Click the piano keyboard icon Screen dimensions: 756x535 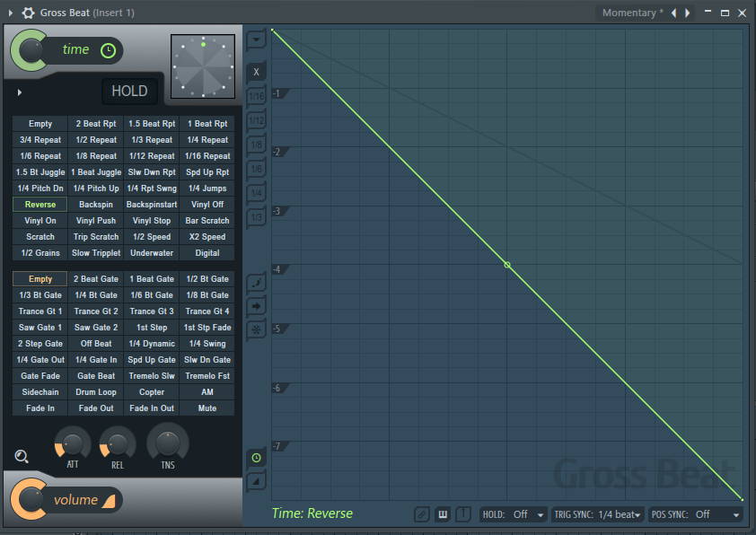(442, 514)
